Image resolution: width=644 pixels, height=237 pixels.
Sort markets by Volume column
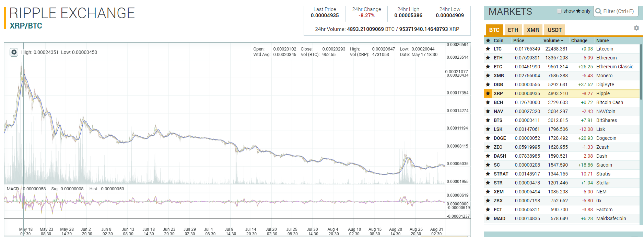(x=553, y=41)
